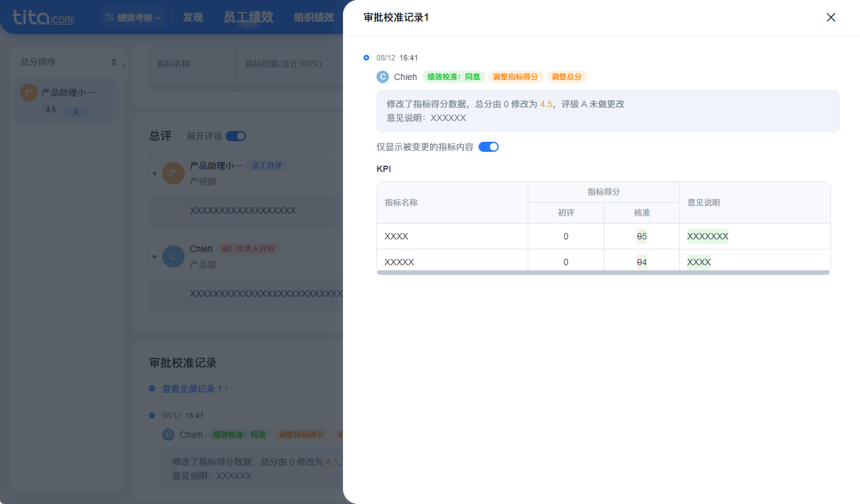860x504 pixels.
Task: Toggle the 展开评语 switch
Action: click(x=236, y=136)
